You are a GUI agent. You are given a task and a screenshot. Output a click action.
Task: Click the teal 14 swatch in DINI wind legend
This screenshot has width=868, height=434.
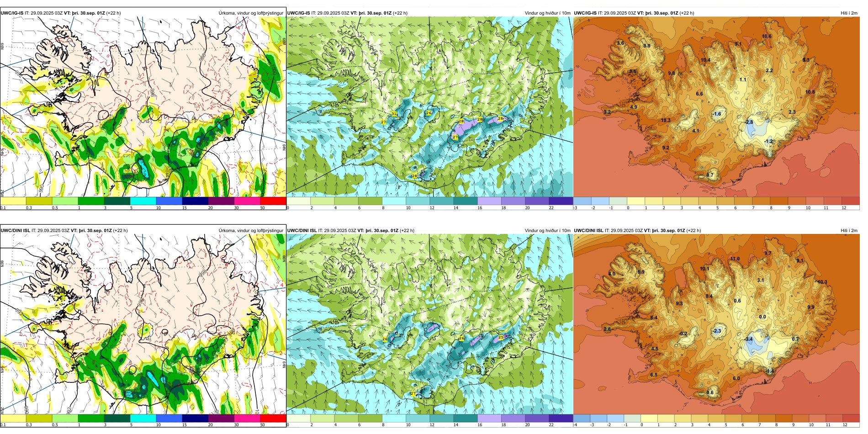coord(466,418)
